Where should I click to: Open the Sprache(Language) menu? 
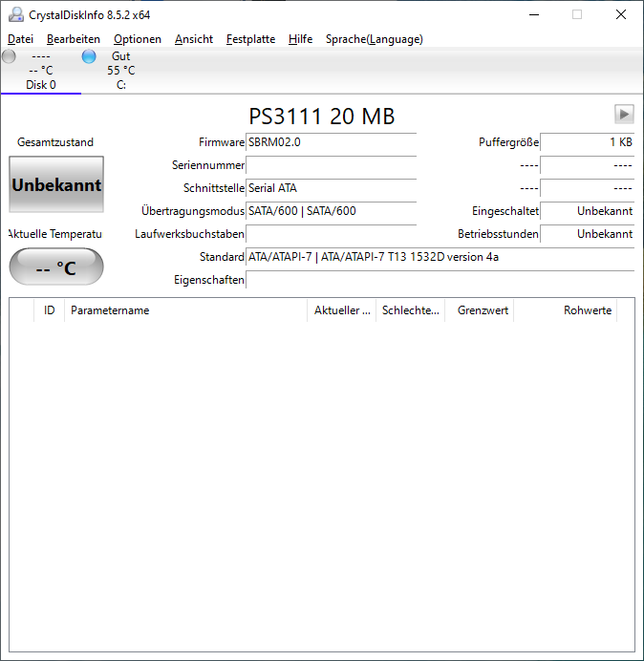click(375, 39)
